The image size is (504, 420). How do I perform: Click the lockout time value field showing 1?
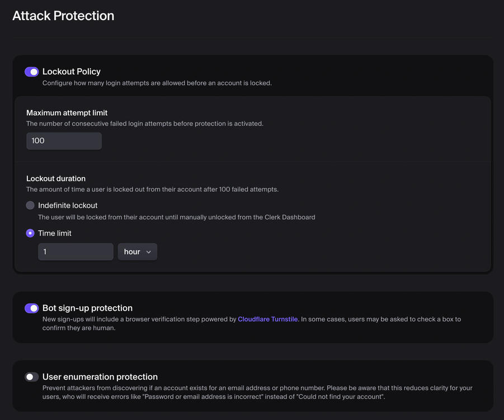pyautogui.click(x=76, y=252)
